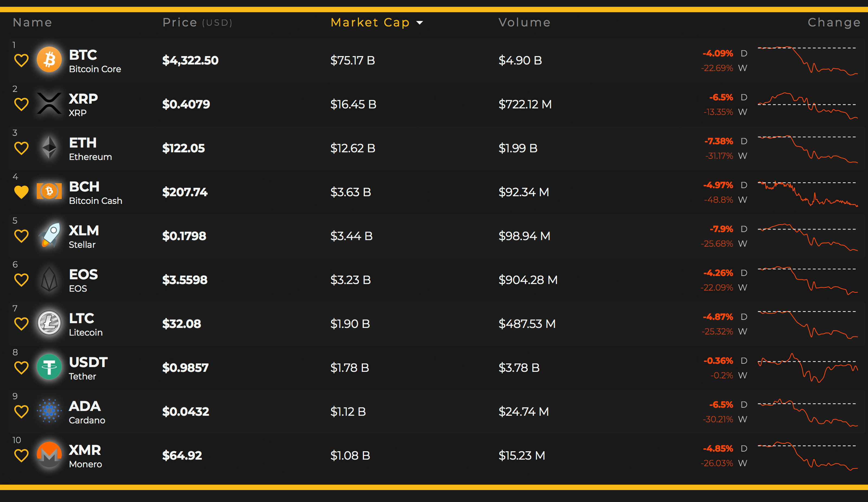The image size is (868, 502).
Task: Click the Market Cap sort arrow
Action: [420, 23]
